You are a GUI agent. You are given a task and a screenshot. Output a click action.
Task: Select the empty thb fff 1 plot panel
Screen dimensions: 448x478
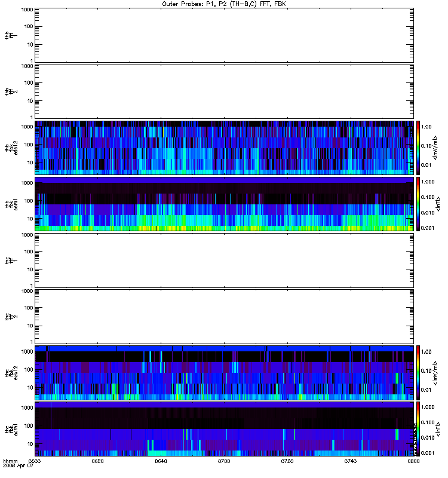(x=224, y=35)
